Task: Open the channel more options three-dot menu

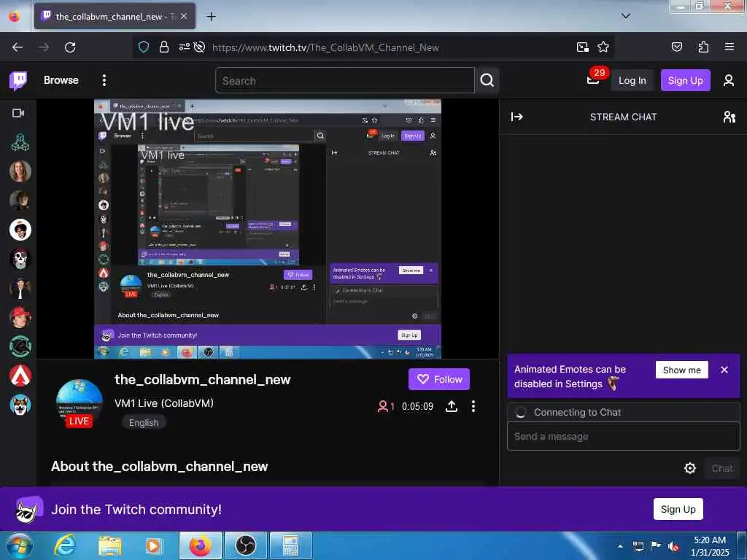Action: 473,406
